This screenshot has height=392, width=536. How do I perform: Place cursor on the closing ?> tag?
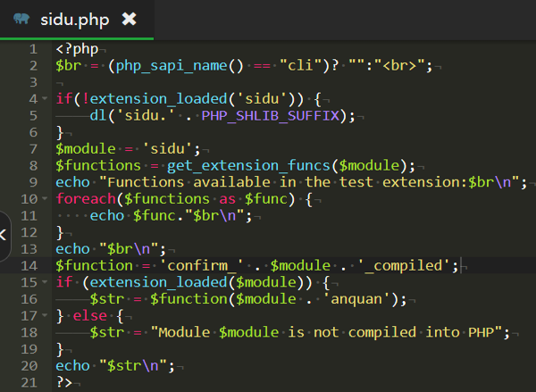pos(64,381)
